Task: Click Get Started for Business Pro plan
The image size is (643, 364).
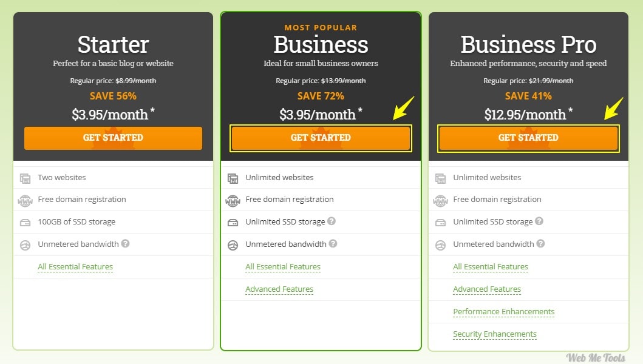Action: click(x=528, y=138)
